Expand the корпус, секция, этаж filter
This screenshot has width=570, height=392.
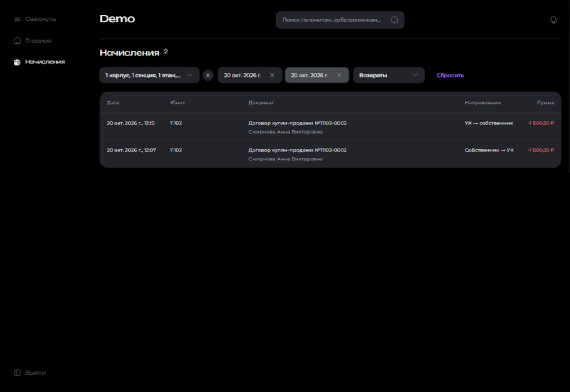click(150, 75)
